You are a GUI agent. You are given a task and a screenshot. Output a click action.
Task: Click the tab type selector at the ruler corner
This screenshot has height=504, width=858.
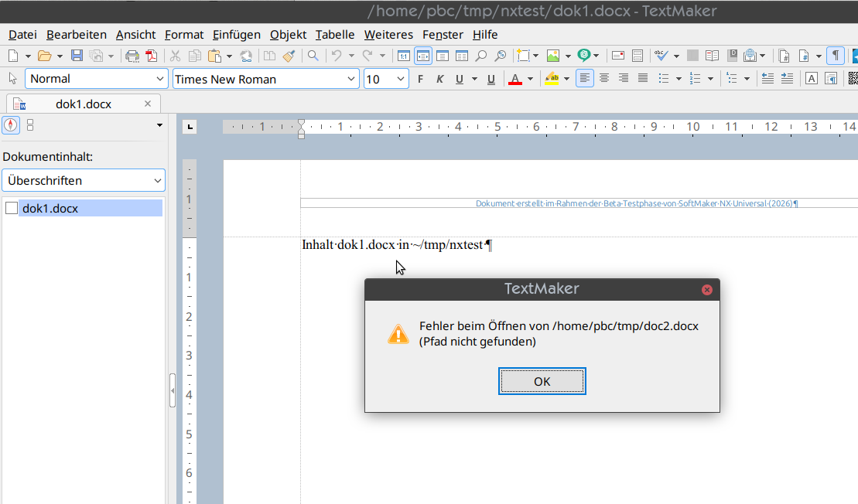[190, 127]
